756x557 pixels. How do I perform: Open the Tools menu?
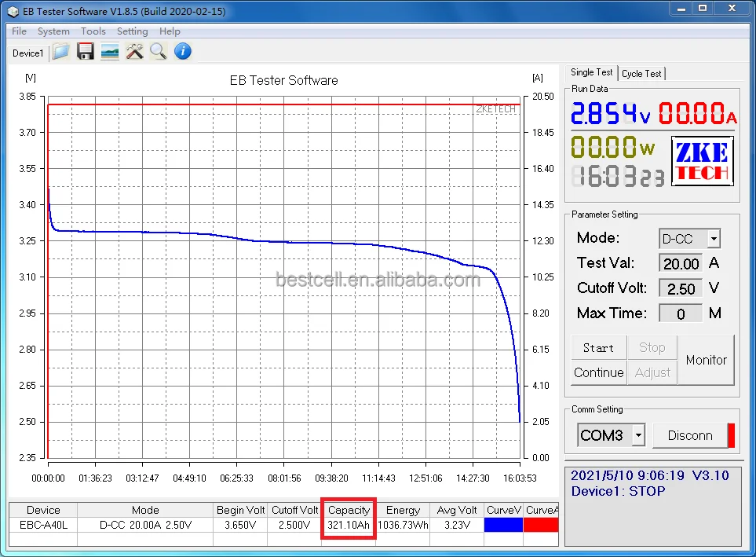point(93,31)
